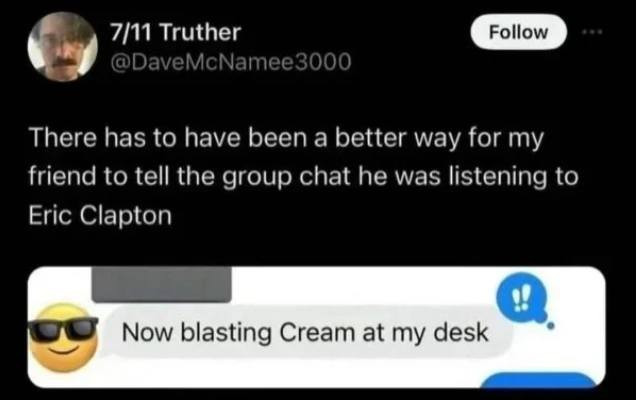Click the tweet line starting 'There has to'

click(286, 138)
